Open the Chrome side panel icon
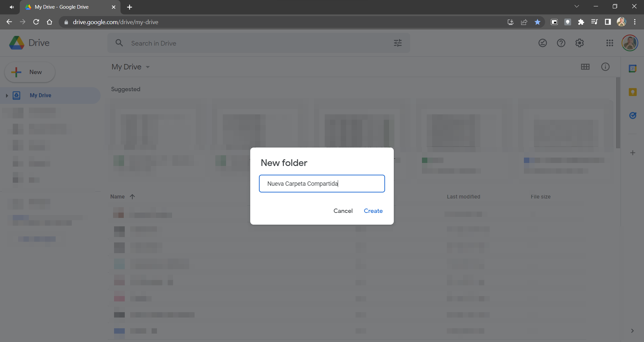Viewport: 644px width, 342px height. coord(608,22)
